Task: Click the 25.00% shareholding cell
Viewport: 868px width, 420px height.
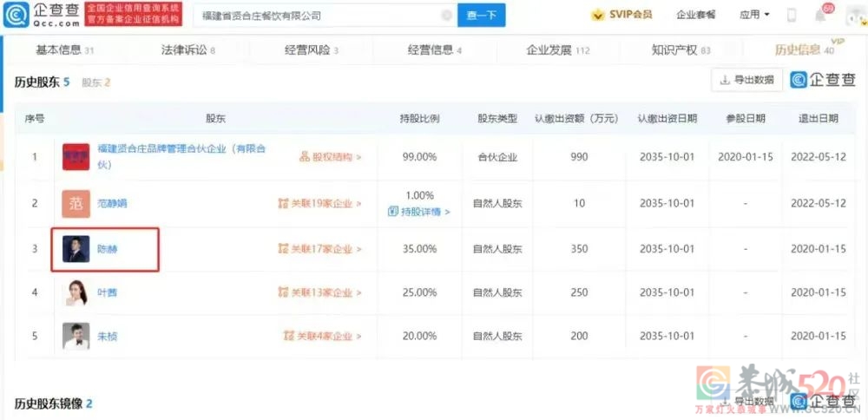Action: tap(419, 292)
